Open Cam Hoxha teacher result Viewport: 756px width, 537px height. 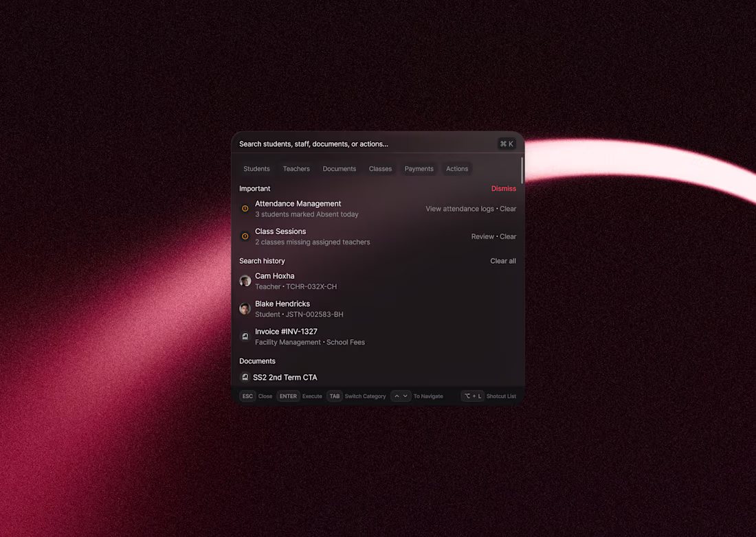[377, 282]
